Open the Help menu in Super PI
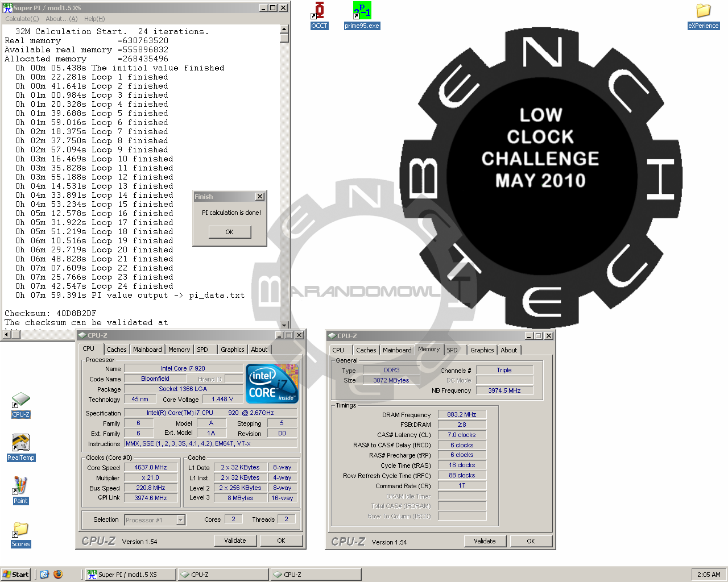728x582 pixels. click(x=94, y=19)
